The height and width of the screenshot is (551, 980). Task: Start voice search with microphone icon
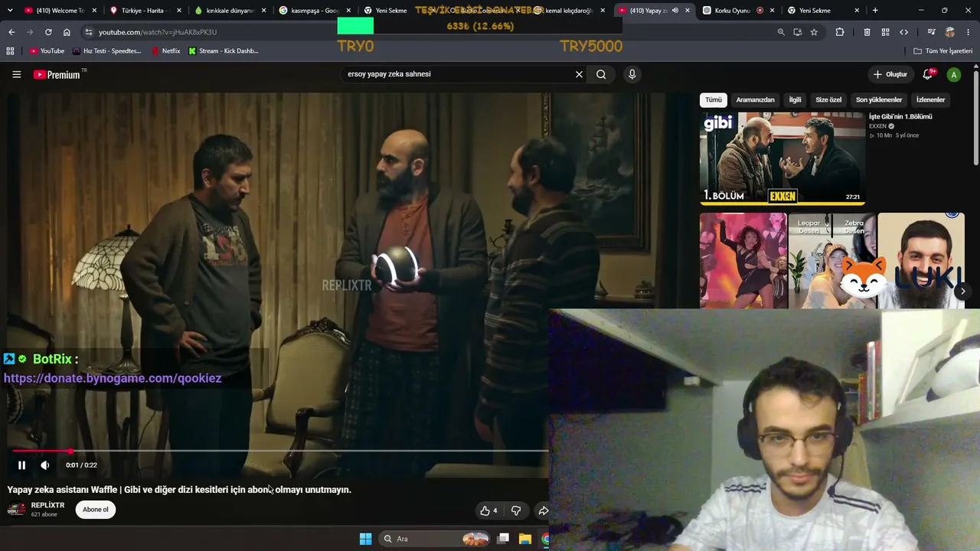click(x=632, y=74)
